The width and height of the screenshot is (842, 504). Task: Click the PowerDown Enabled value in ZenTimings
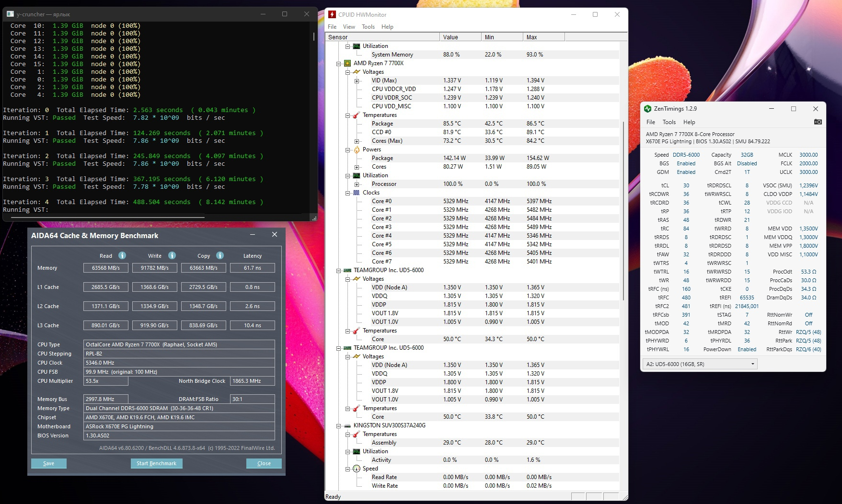click(747, 349)
